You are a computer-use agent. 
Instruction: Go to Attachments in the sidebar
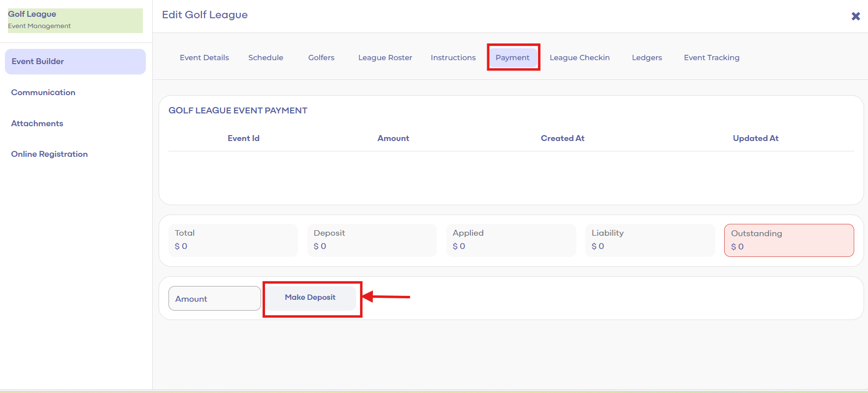click(37, 123)
